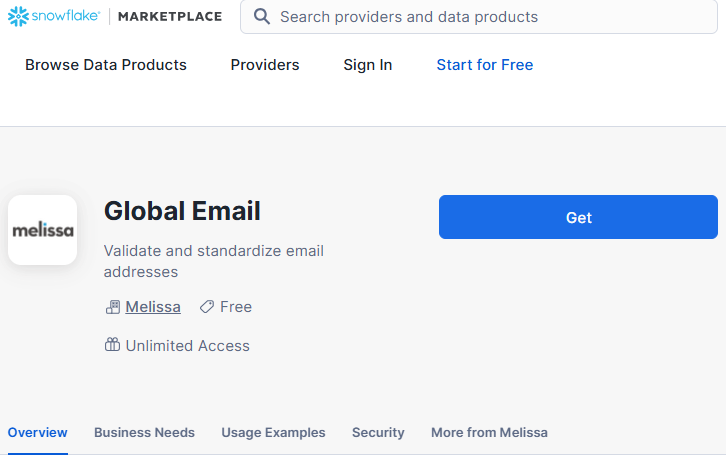Viewport: 726px width, 458px height.
Task: Click Start for Free
Action: (485, 65)
